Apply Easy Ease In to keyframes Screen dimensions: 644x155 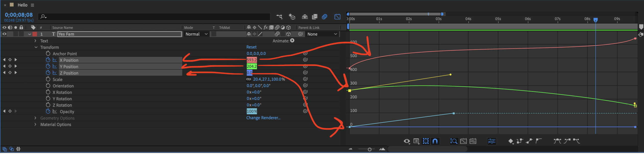[x=567, y=141]
